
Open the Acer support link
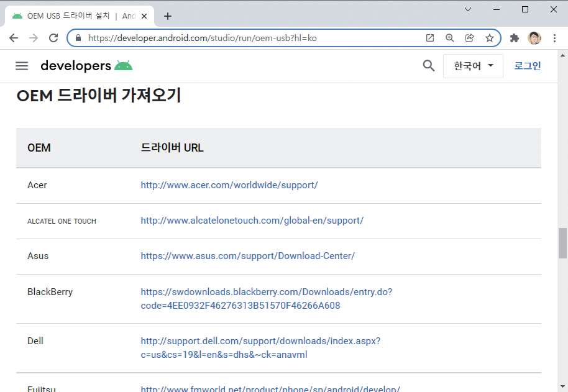point(229,185)
